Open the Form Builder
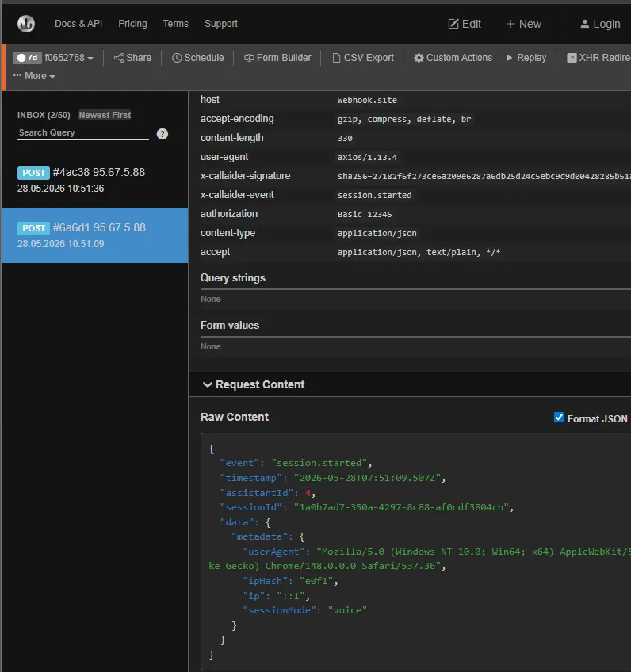Viewport: 631px width, 672px height. (x=277, y=58)
